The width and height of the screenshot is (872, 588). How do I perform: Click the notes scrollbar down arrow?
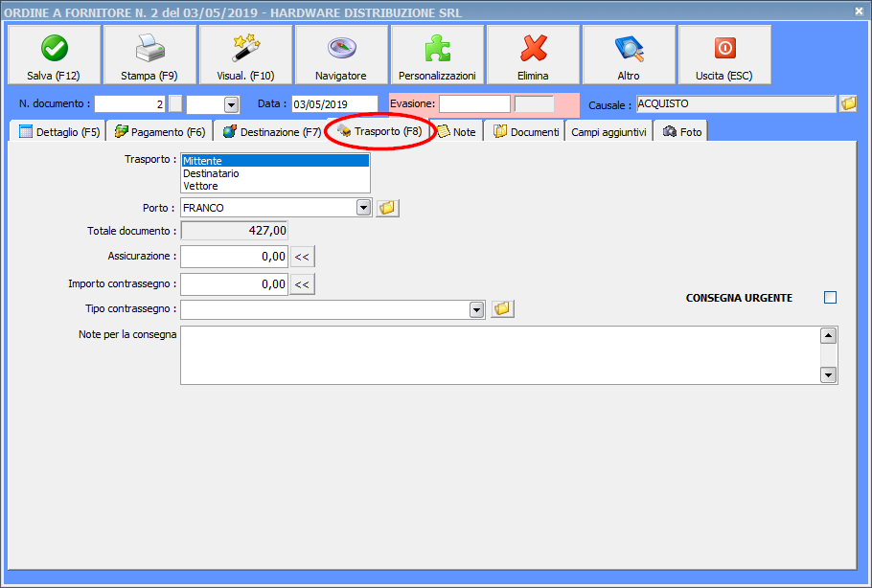click(828, 374)
